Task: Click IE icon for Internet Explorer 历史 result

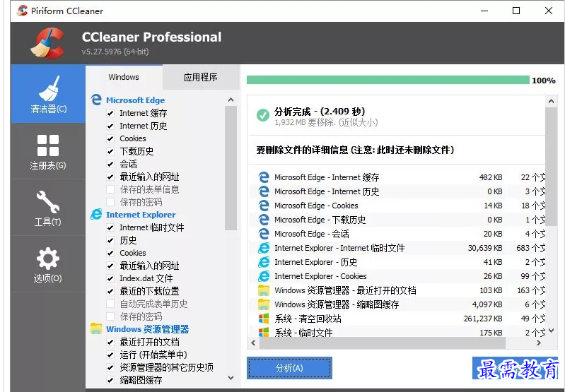Action: [x=264, y=262]
